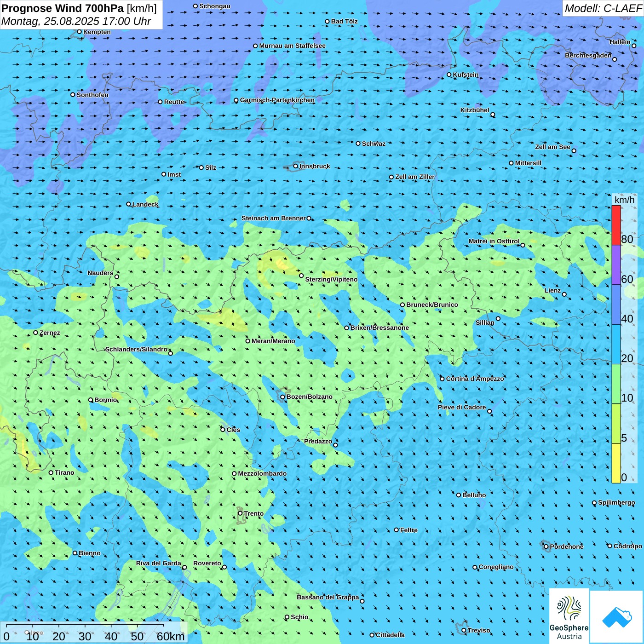Click the 'Bruneck/Brunico' label

click(432, 305)
